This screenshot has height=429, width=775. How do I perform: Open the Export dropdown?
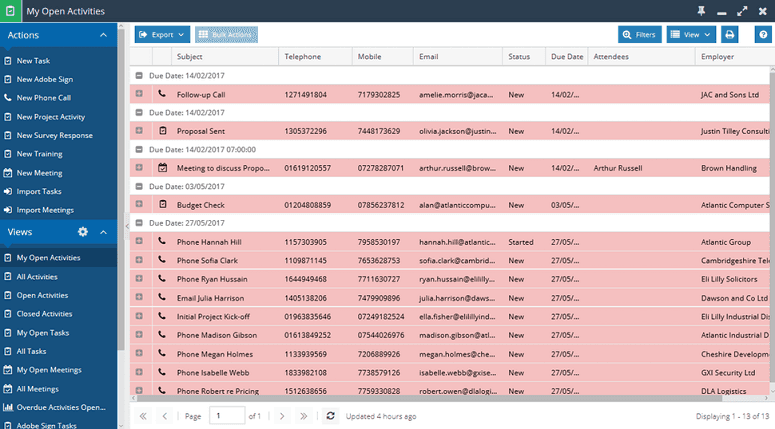click(162, 35)
